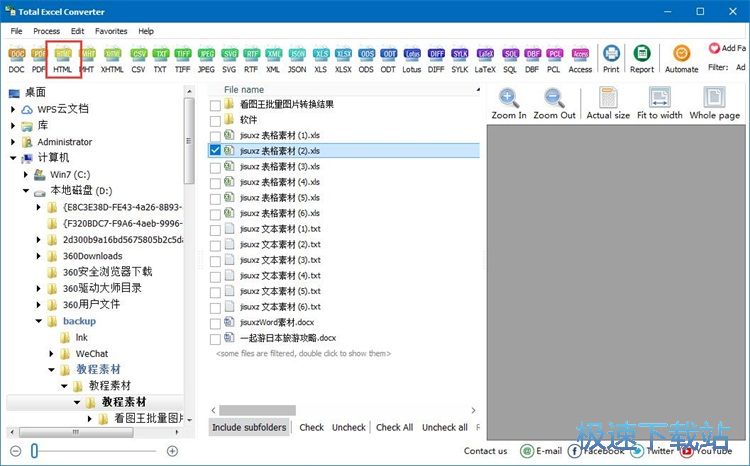
Task: Collapse the 本地磁盘 (D:) node
Action: coord(26,191)
